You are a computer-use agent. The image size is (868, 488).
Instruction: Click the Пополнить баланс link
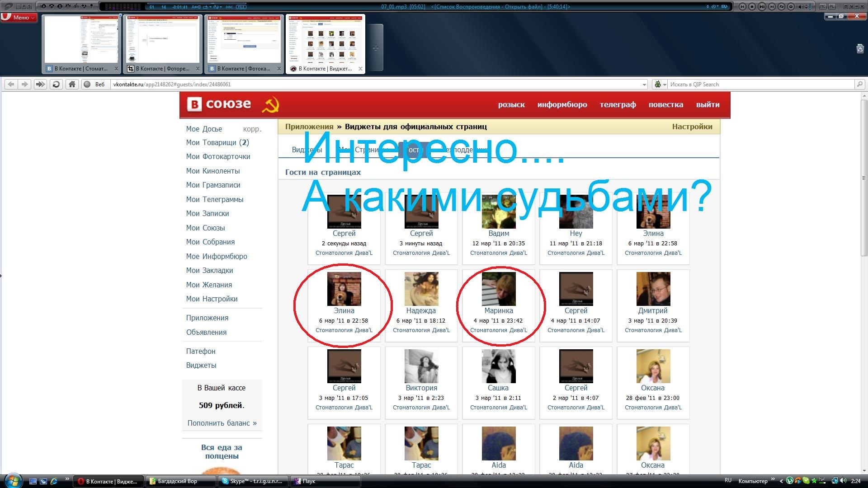tap(222, 423)
